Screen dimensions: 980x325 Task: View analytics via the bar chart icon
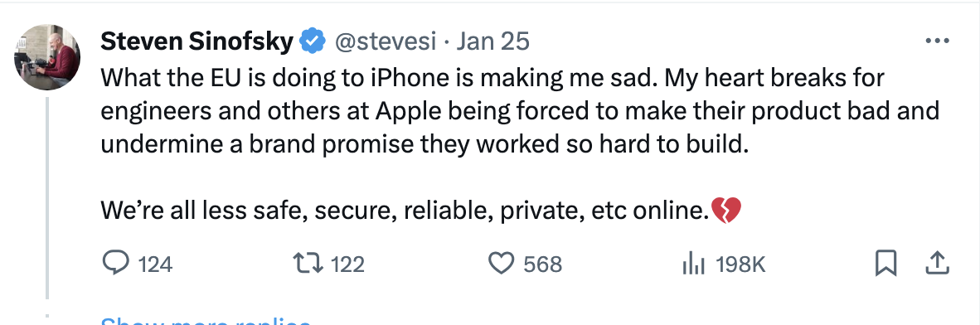[694, 265]
